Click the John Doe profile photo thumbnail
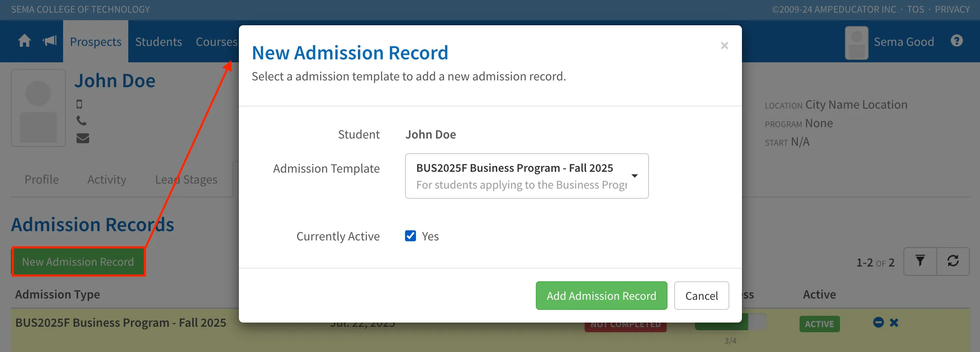The height and width of the screenshot is (352, 980). tap(38, 108)
